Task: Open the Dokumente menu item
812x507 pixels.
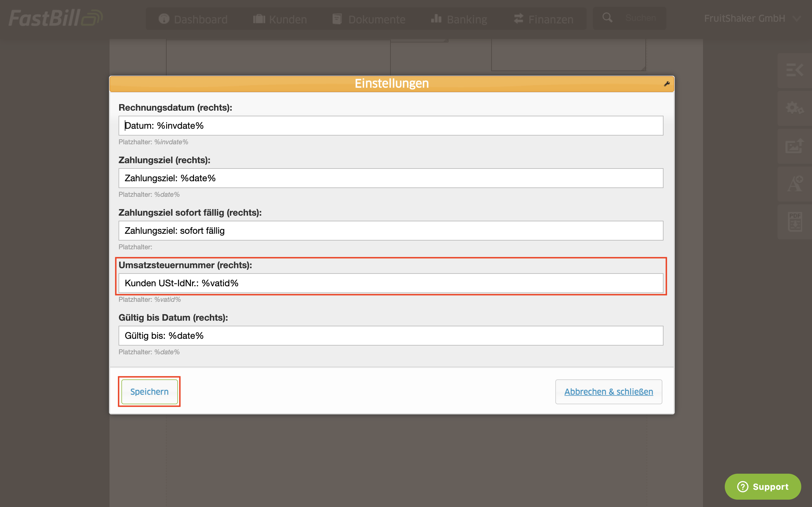Action: (x=369, y=19)
